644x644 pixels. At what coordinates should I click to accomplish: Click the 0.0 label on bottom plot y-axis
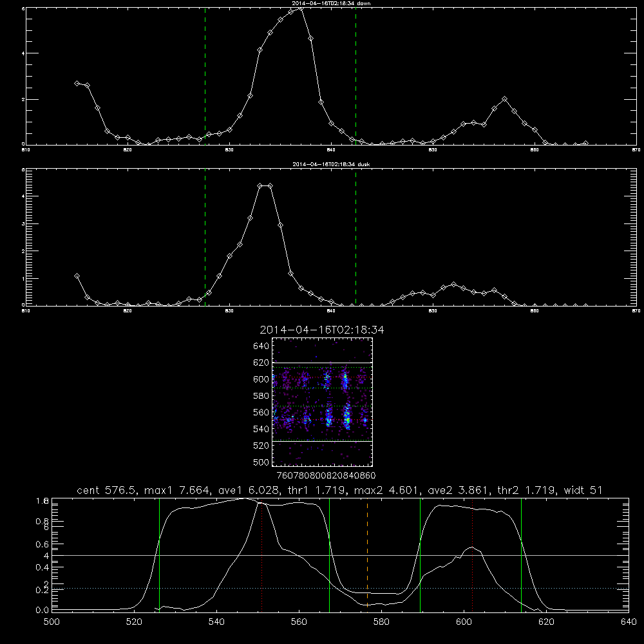tap(43, 611)
